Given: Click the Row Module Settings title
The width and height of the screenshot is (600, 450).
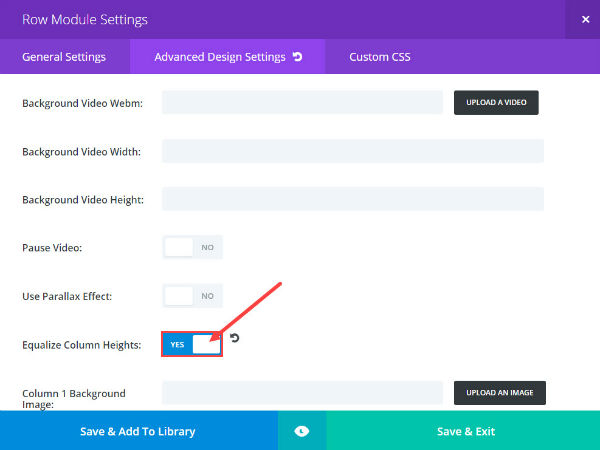Looking at the screenshot, I should pyautogui.click(x=85, y=20).
